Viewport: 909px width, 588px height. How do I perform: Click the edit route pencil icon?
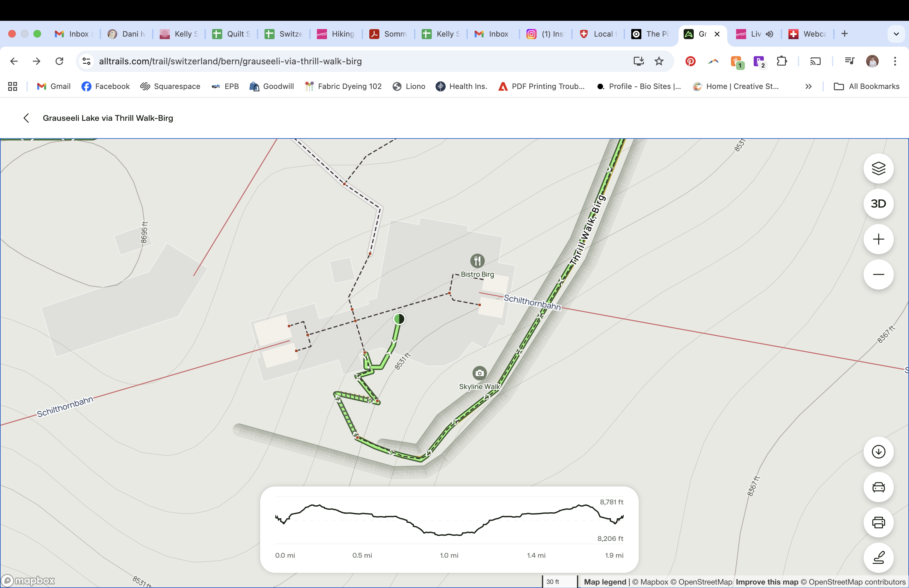point(878,557)
